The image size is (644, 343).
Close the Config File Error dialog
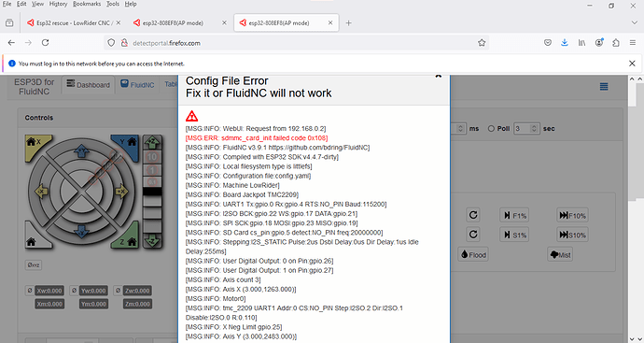tap(439, 77)
